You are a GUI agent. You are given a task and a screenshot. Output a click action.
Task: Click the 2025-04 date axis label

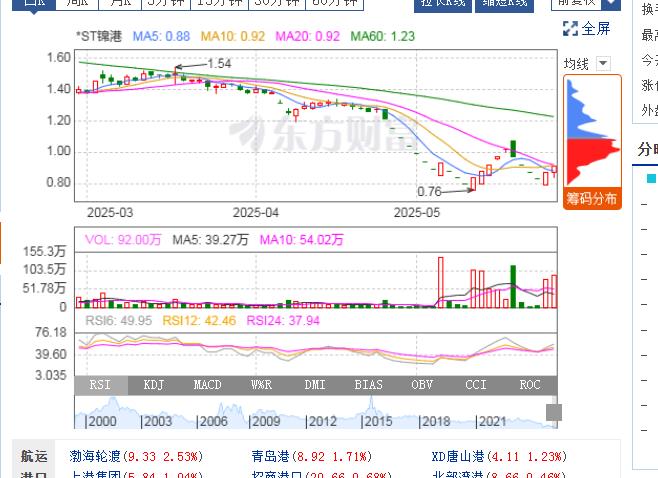[x=256, y=212]
